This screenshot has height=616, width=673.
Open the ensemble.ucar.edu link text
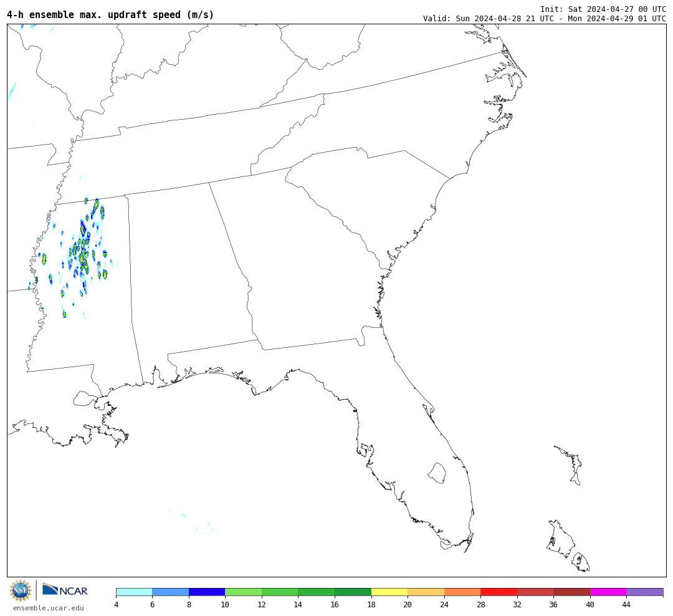pyautogui.click(x=49, y=608)
